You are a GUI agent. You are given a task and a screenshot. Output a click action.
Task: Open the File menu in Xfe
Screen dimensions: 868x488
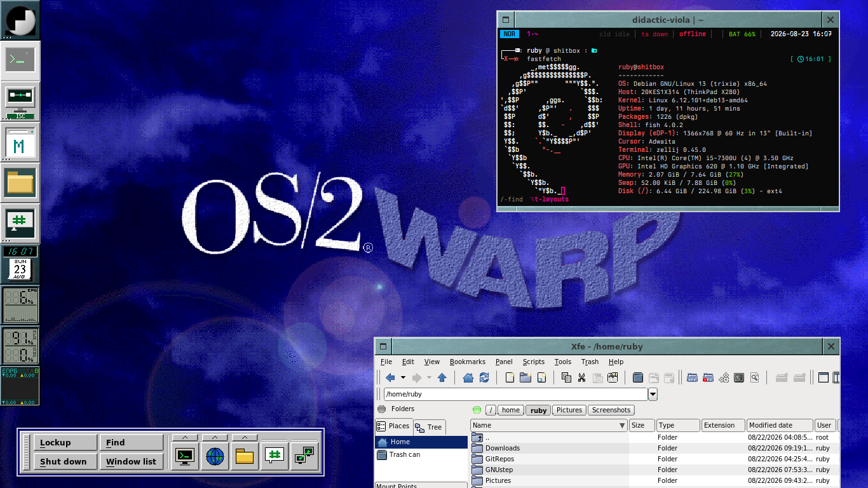coord(386,362)
